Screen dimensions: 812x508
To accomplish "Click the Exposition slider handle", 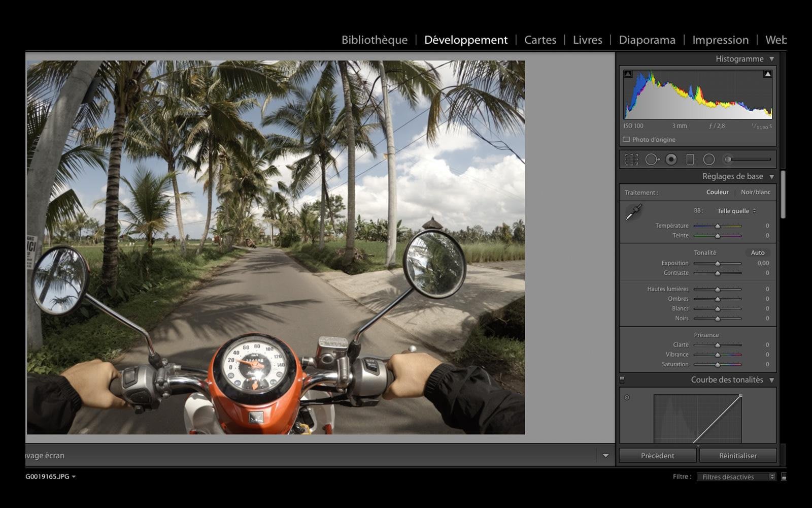I will pyautogui.click(x=718, y=263).
